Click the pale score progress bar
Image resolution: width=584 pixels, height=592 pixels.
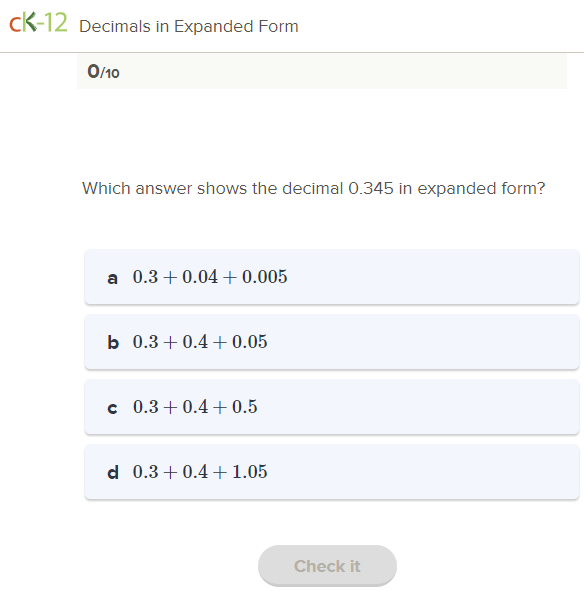coord(322,71)
